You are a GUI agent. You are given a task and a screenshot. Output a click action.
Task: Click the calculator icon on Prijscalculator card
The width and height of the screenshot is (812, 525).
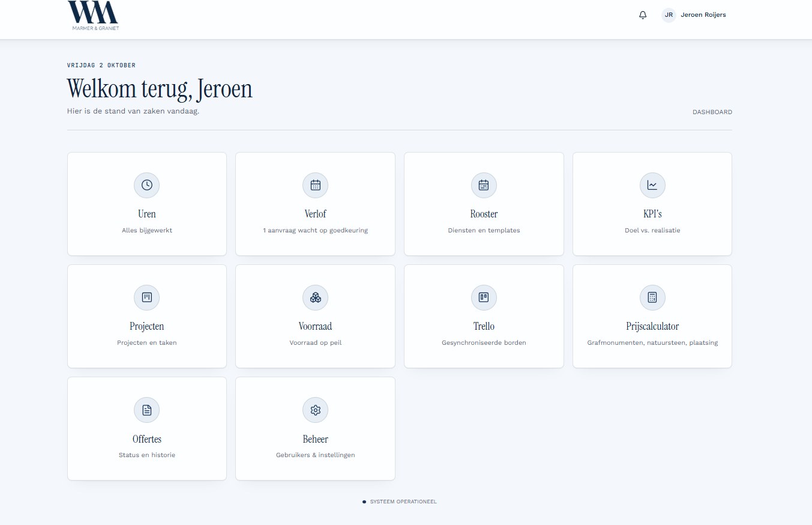652,297
